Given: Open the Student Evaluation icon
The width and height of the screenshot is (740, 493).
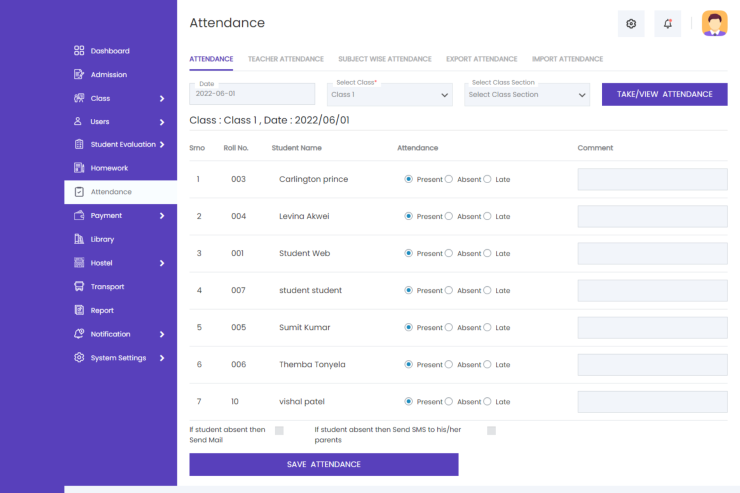Looking at the screenshot, I should [x=79, y=144].
